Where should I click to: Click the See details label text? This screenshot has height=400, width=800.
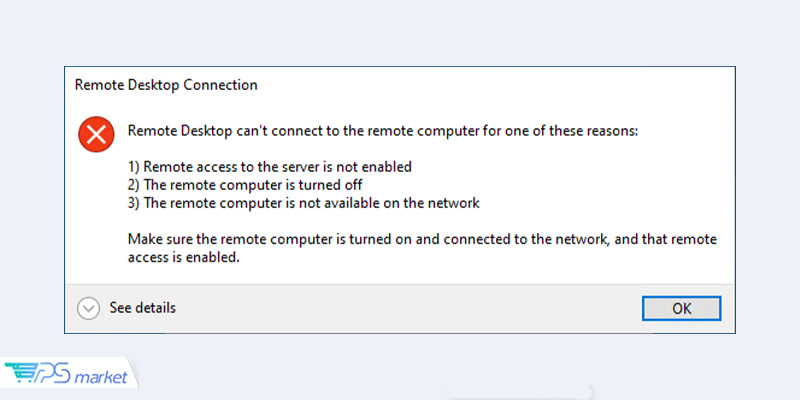[x=142, y=308]
